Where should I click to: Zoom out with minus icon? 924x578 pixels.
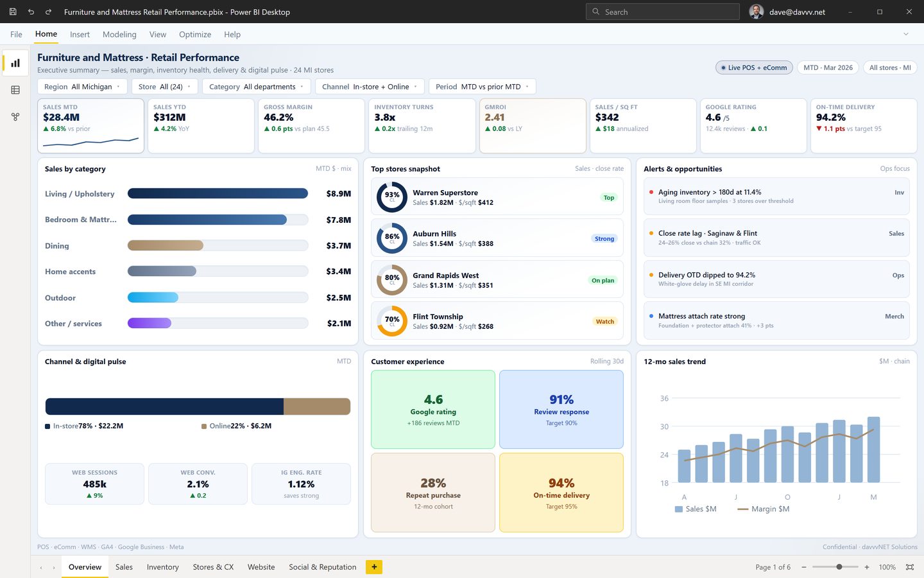tap(804, 567)
